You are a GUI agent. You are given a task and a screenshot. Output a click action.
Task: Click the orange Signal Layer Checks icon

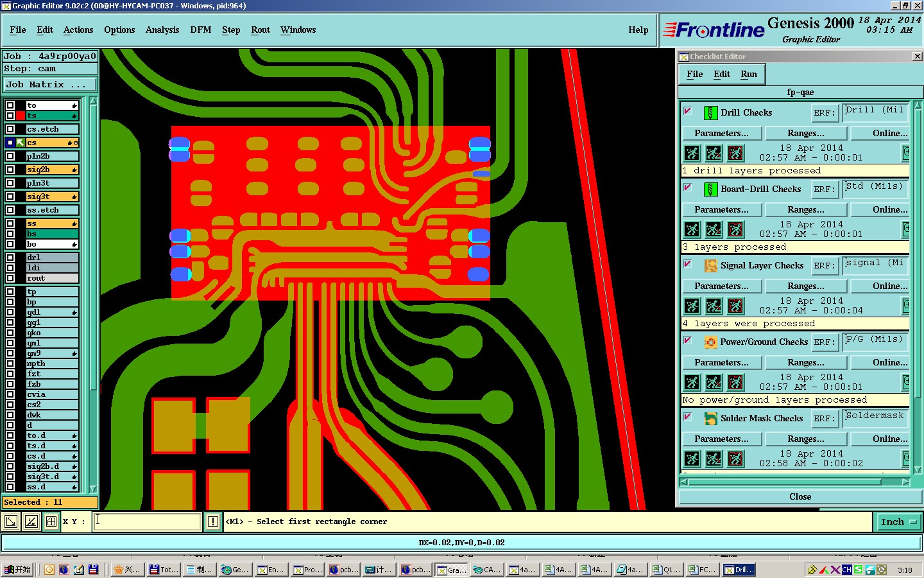coord(710,266)
